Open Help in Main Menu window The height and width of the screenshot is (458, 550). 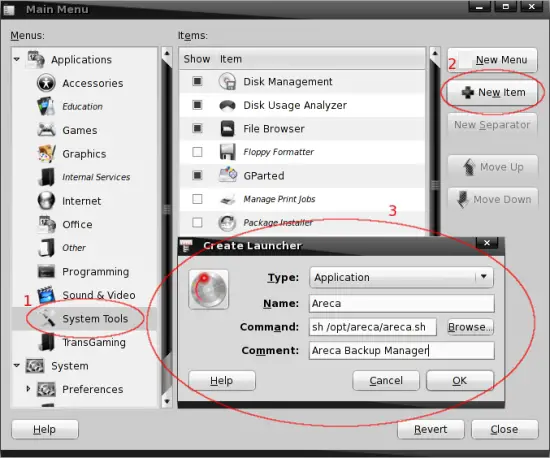pyautogui.click(x=45, y=429)
